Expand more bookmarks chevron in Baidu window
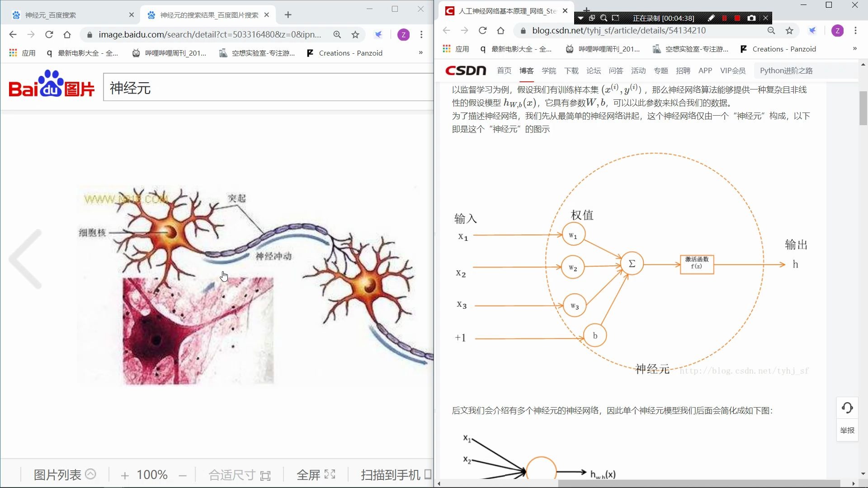 coord(420,52)
